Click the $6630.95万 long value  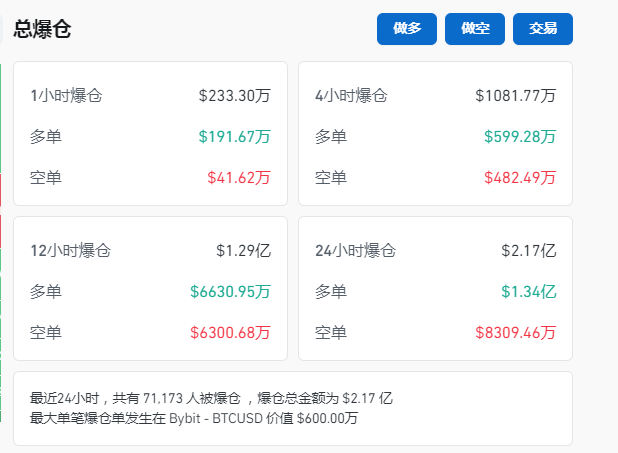[x=230, y=291]
